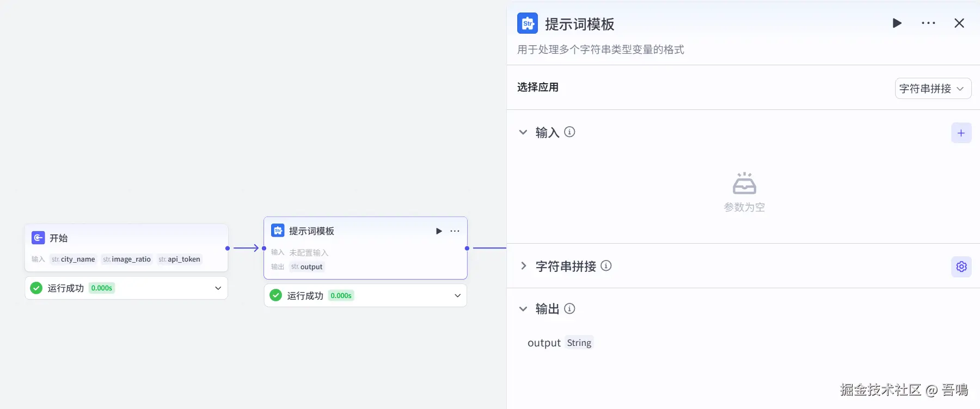
Task: Close the 提示词模板 settings panel
Action: point(959,23)
